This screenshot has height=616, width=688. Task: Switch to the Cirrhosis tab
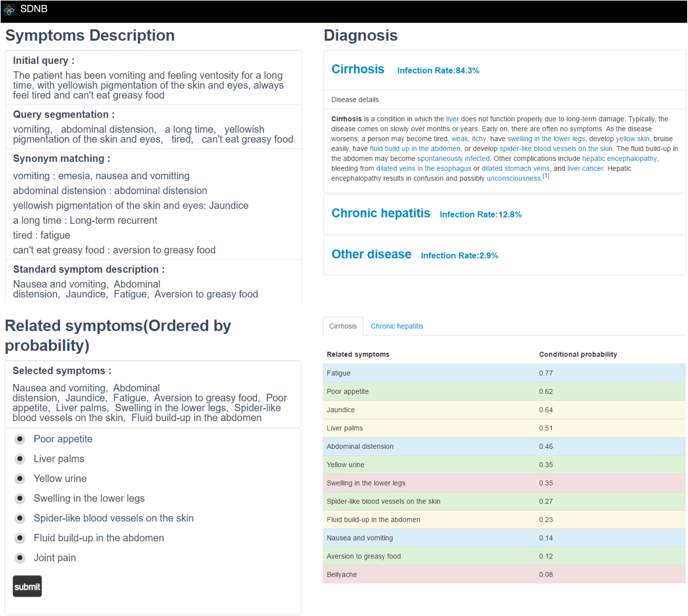click(x=343, y=326)
